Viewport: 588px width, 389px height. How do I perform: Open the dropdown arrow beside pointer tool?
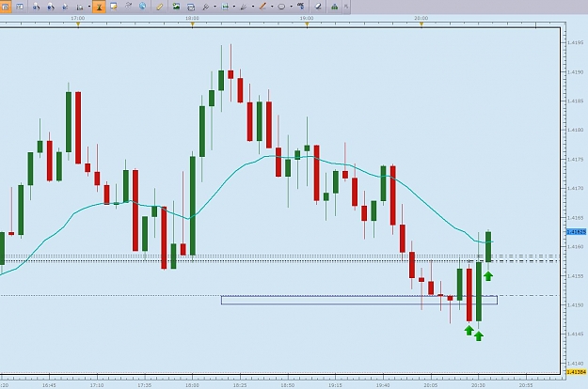253,7
